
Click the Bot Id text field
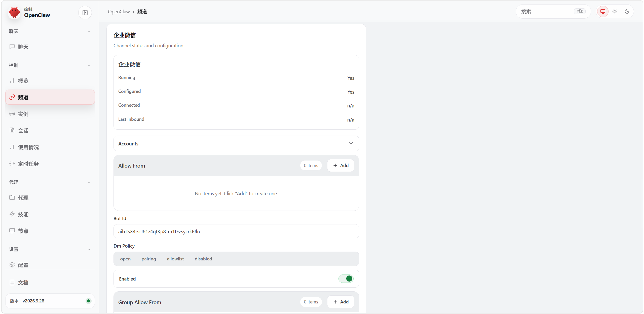pyautogui.click(x=236, y=231)
